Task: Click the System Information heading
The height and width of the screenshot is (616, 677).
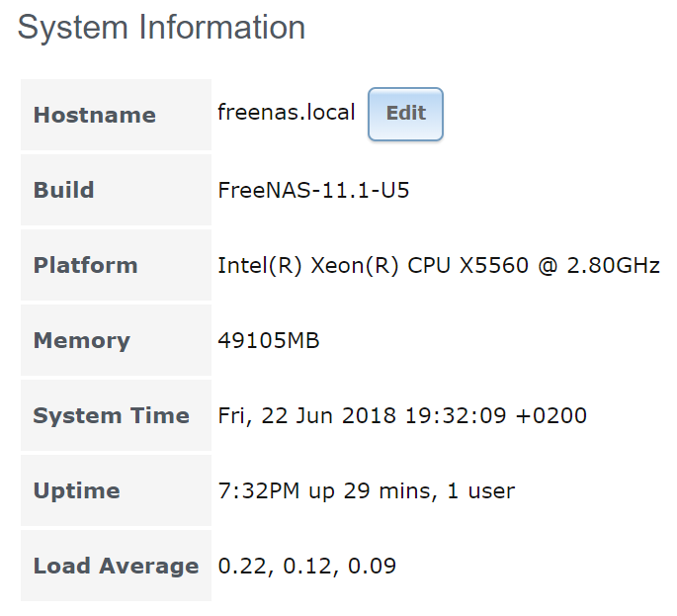Action: click(x=161, y=28)
